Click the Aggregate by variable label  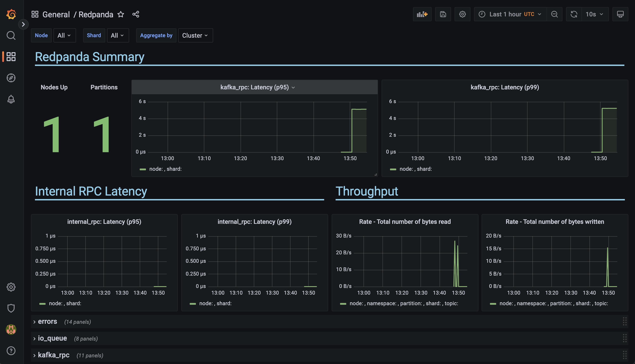pos(156,35)
